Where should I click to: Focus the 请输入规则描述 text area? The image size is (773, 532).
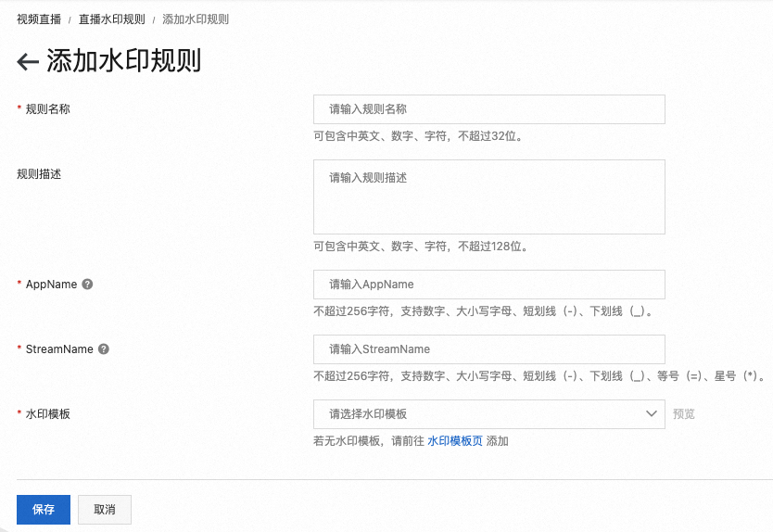(489, 196)
